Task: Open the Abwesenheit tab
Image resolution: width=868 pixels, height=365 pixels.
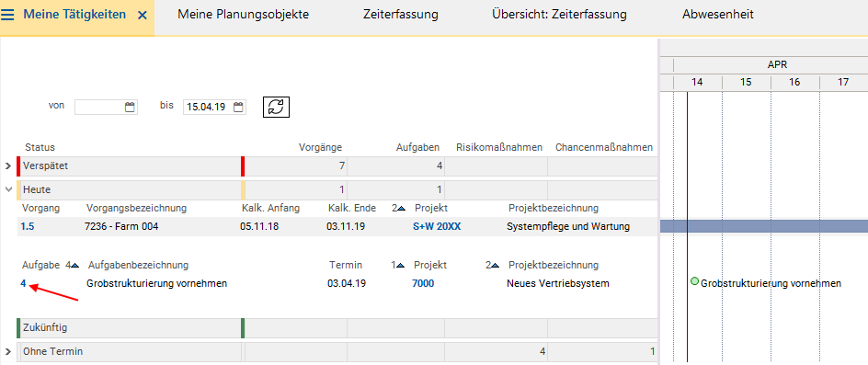Action: pyautogui.click(x=718, y=15)
